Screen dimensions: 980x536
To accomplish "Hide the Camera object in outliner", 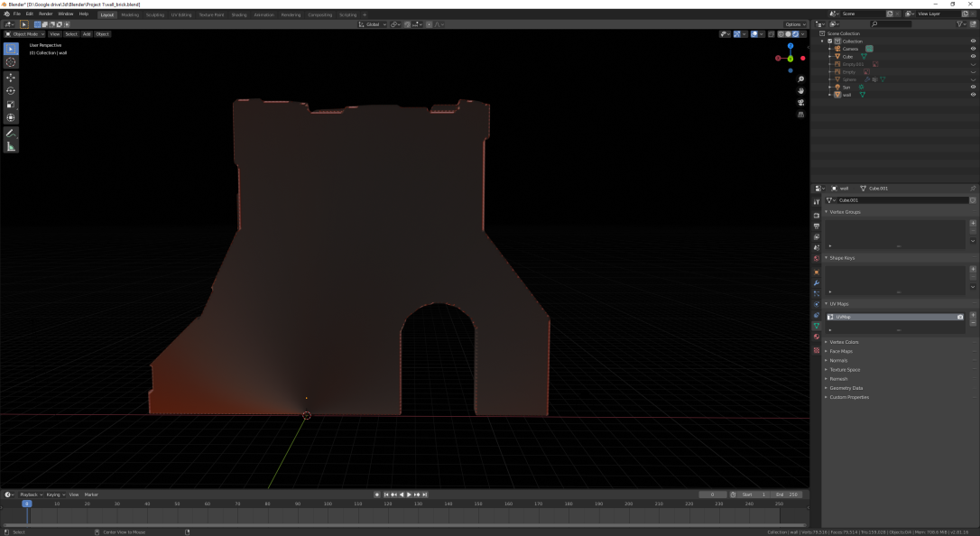I will coord(973,49).
